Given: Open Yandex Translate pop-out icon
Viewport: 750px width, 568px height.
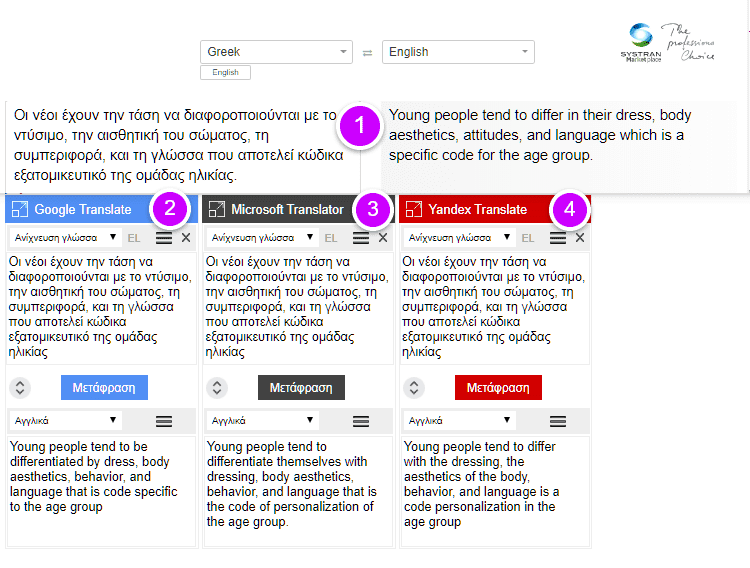Looking at the screenshot, I should coord(414,209).
